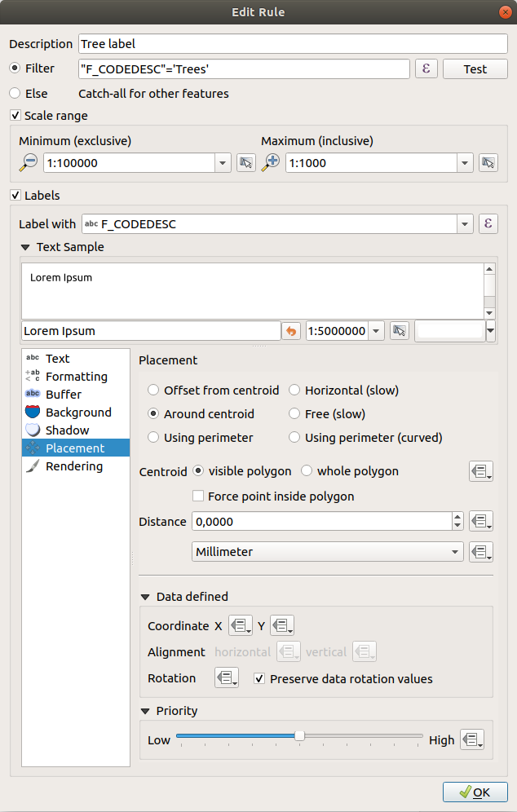This screenshot has height=812, width=517.
Task: Open data-defined override for label Priority
Action: [481, 739]
